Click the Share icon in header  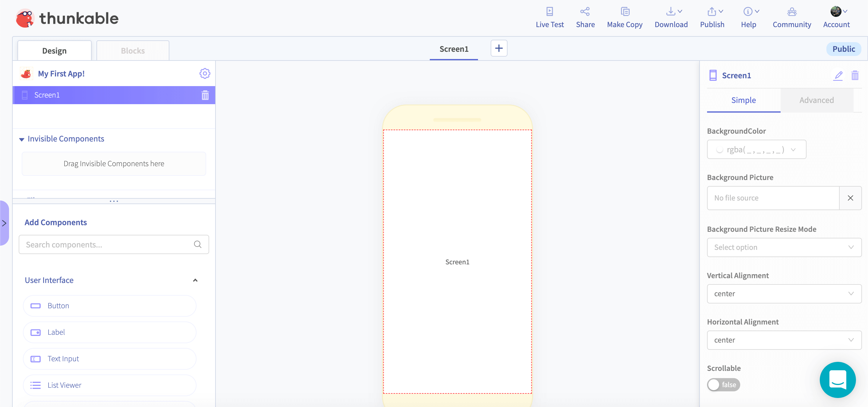pyautogui.click(x=585, y=12)
